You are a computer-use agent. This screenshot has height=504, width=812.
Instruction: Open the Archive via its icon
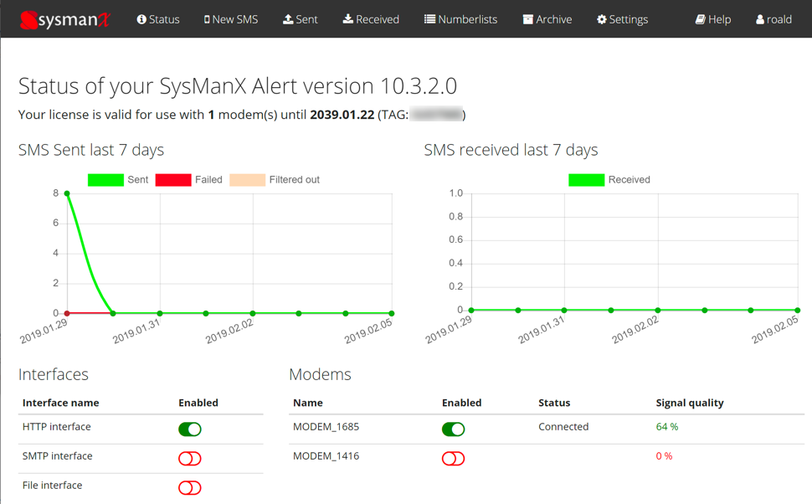(x=529, y=18)
